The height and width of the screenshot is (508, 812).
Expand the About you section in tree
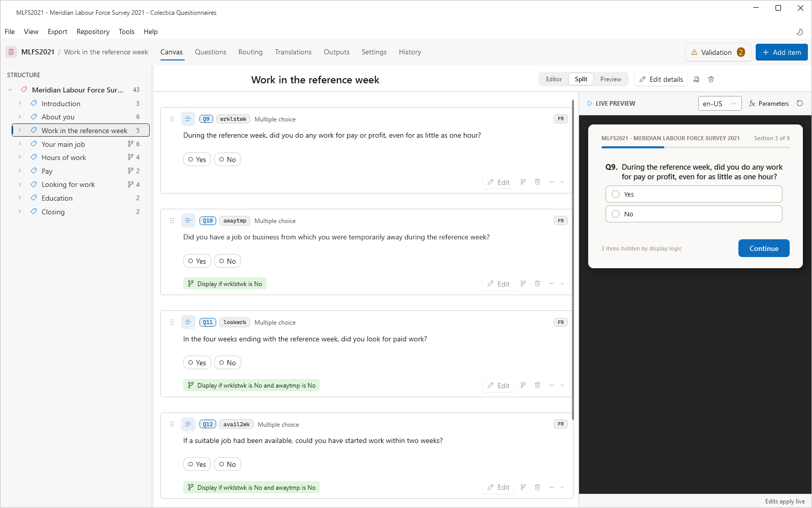coord(20,117)
